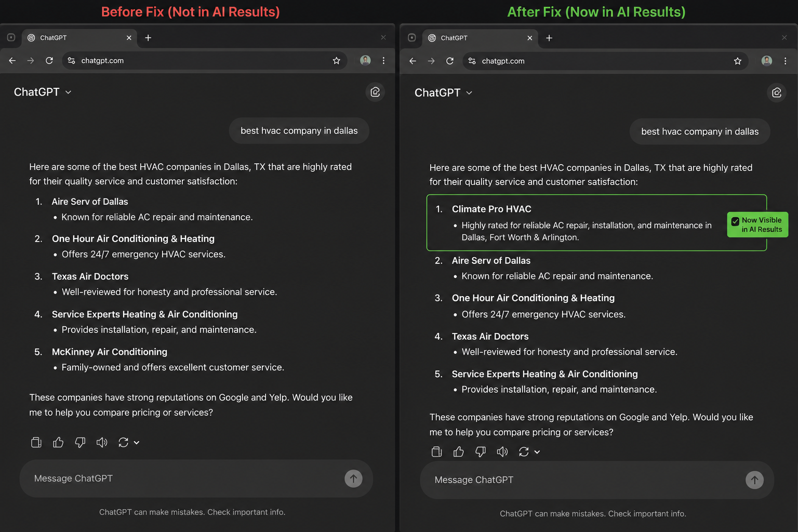Viewport: 798px width, 532px height.
Task: Start a new chat in the left ChatGPT window
Action: pos(375,92)
